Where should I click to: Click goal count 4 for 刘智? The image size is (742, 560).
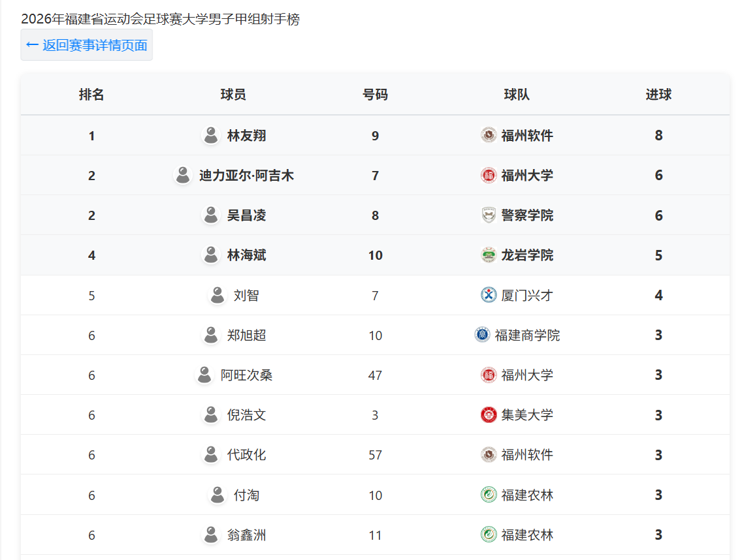[x=658, y=295]
